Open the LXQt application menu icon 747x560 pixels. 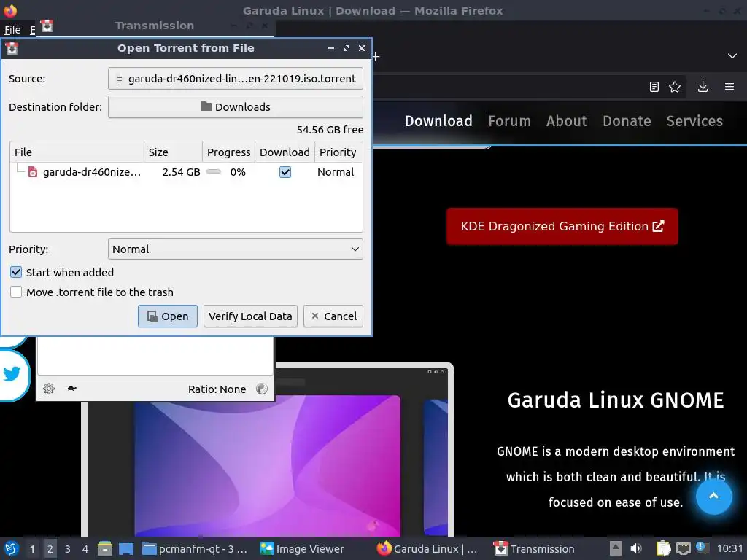coord(12,548)
